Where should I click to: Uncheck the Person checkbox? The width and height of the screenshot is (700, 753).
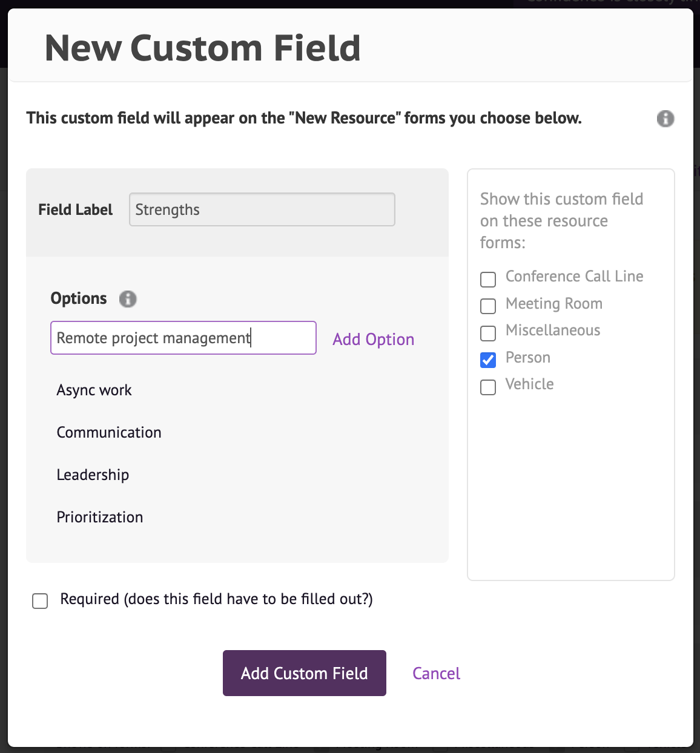pos(488,360)
